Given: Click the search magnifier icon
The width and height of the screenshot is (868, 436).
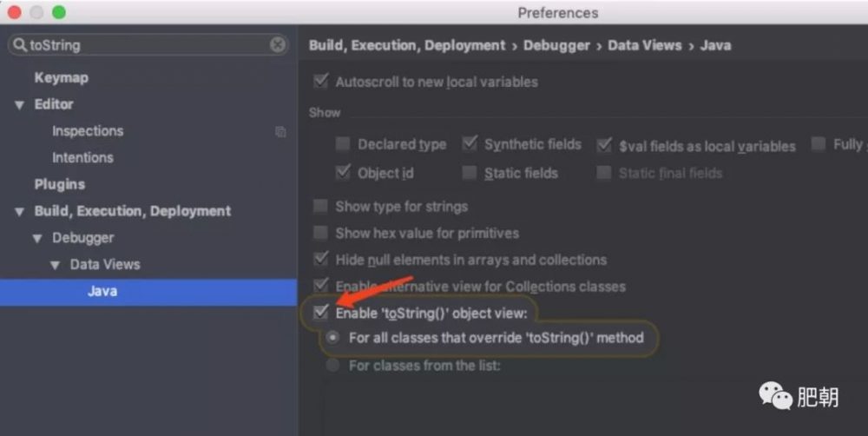Looking at the screenshot, I should (20, 45).
